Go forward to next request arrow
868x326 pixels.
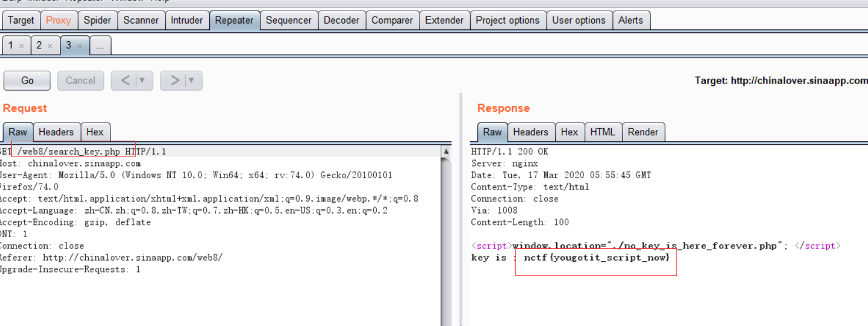174,81
